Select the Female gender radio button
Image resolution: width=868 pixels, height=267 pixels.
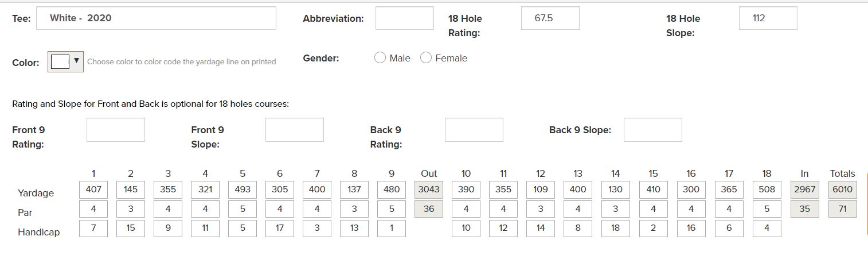(x=426, y=58)
